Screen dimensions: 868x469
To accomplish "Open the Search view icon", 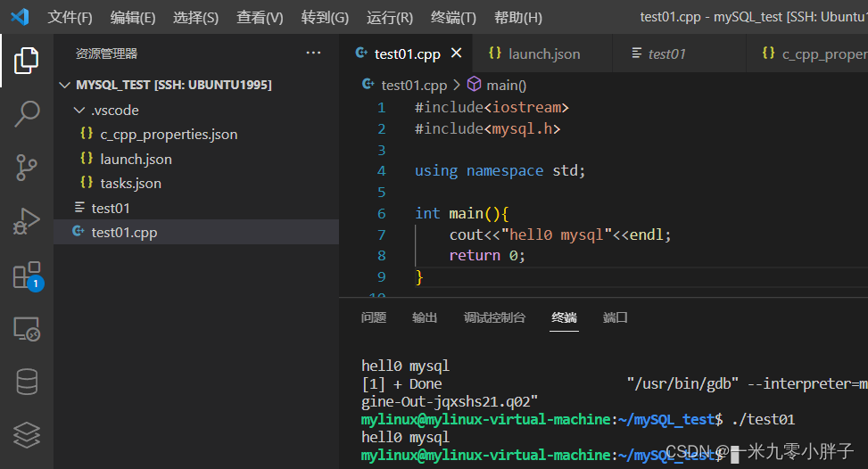I will pos(27,113).
